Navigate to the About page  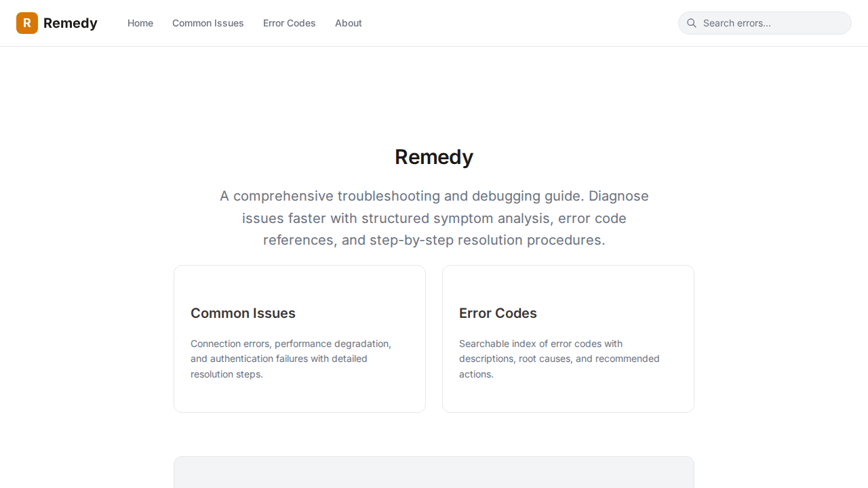pos(348,23)
